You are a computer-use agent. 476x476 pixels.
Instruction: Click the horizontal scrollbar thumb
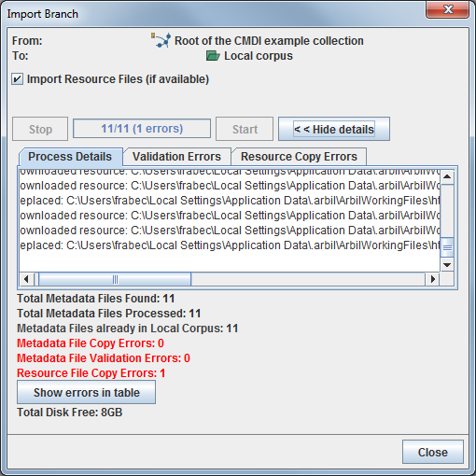point(115,279)
